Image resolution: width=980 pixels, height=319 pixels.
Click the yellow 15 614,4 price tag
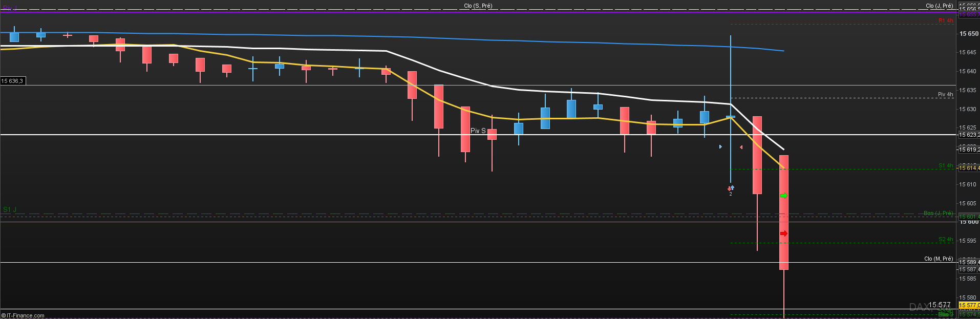[969, 168]
